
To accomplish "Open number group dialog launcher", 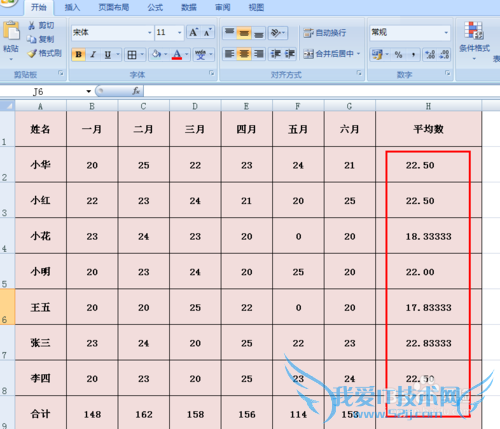I will coord(448,73).
